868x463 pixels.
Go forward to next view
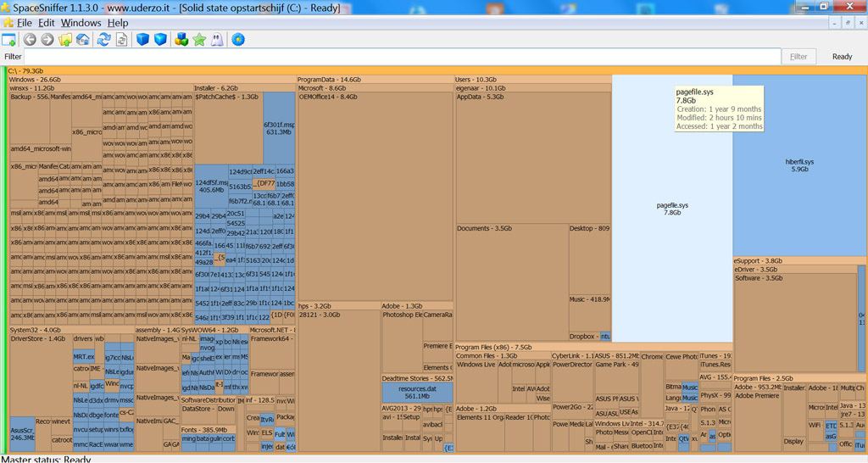[x=47, y=40]
